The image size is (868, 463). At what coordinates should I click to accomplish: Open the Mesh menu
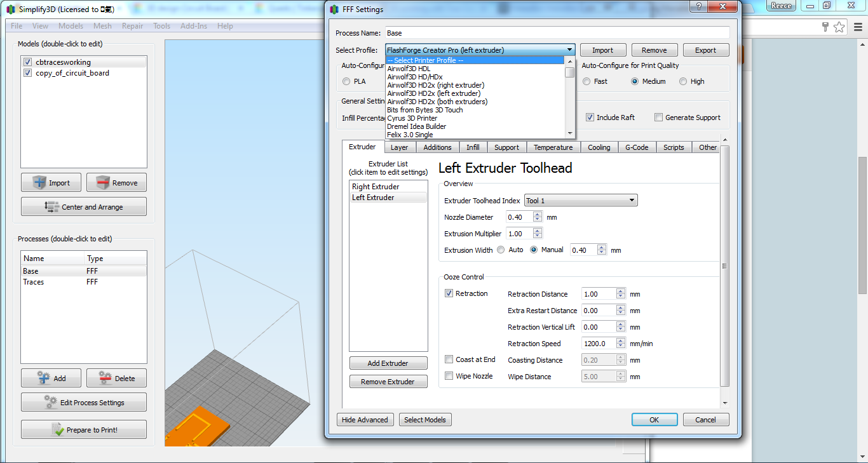102,26
